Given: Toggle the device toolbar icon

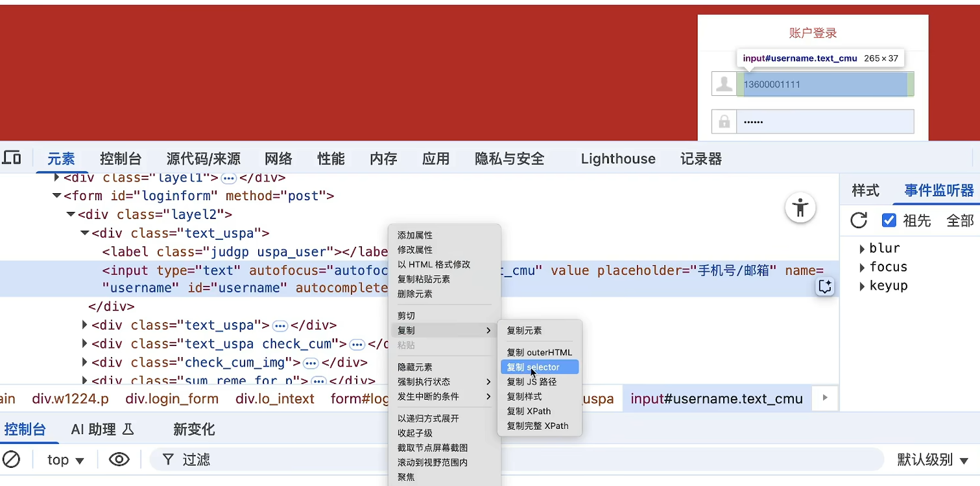Looking at the screenshot, I should click(12, 158).
